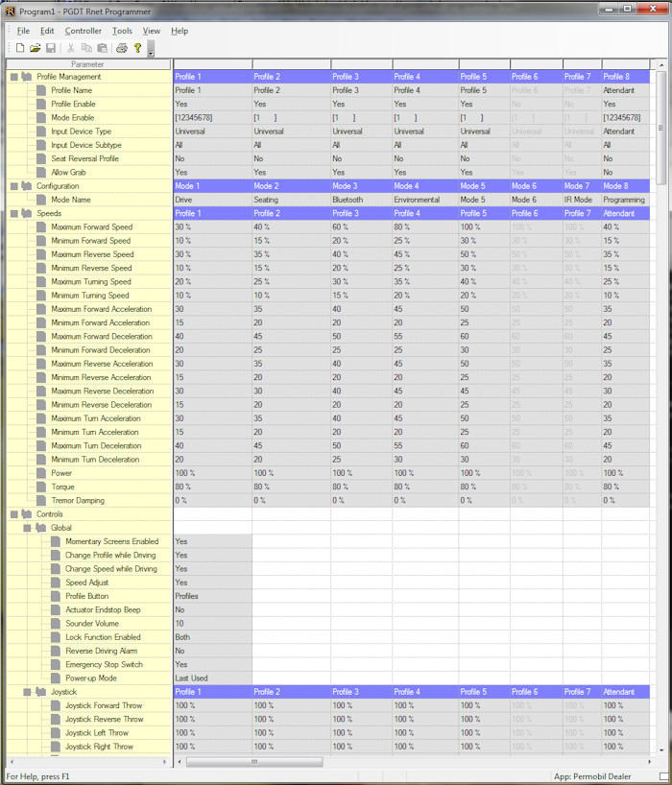Click the Print toolbar icon
This screenshot has width=672, height=785.
(122, 48)
